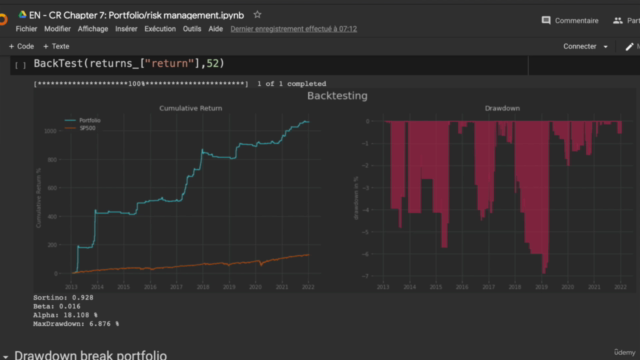Image resolution: width=640 pixels, height=360 pixels.
Task: Click the Partager share people icon
Action: [x=618, y=20]
